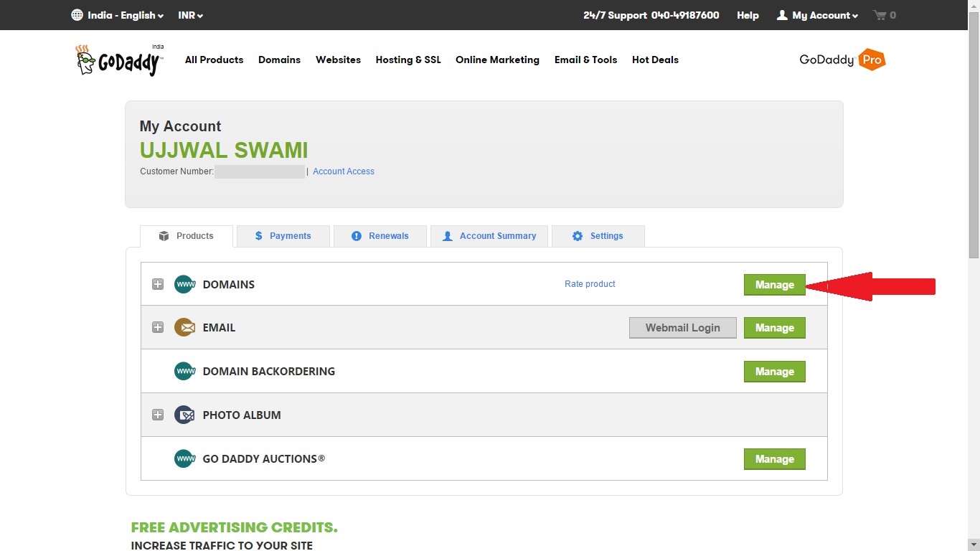Open the shopping cart icon
The image size is (980, 551).
tap(880, 15)
